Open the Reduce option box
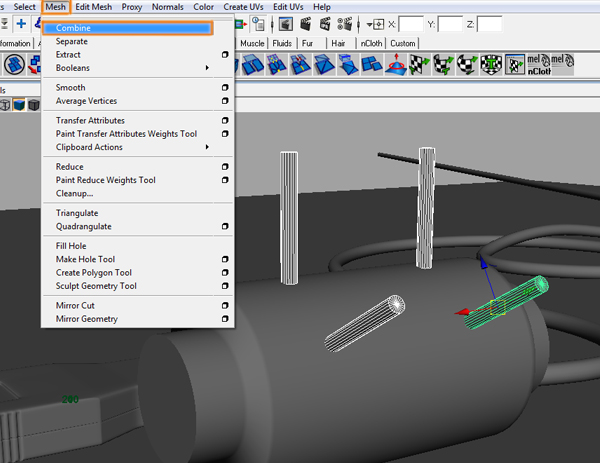This screenshot has height=463, width=600. 225,167
